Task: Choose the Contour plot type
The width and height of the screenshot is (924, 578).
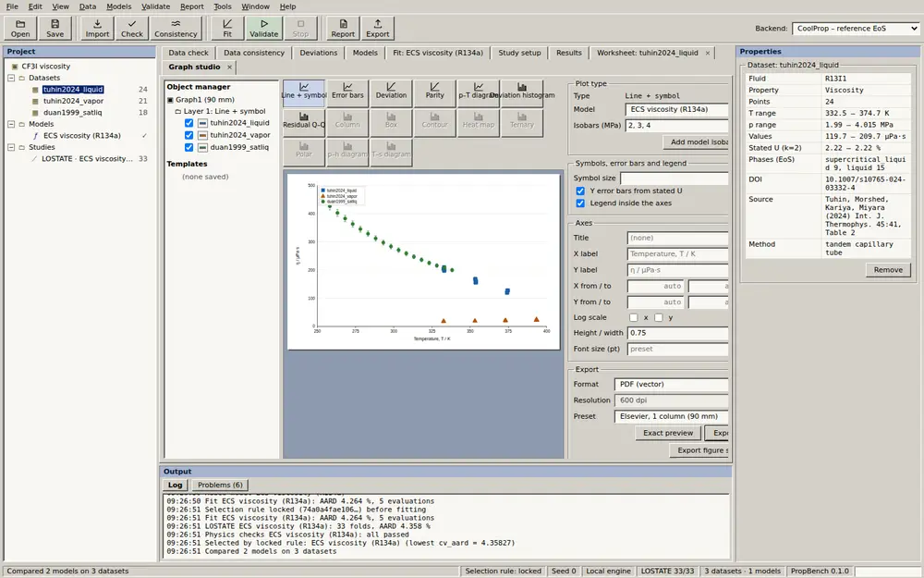Action: click(435, 123)
